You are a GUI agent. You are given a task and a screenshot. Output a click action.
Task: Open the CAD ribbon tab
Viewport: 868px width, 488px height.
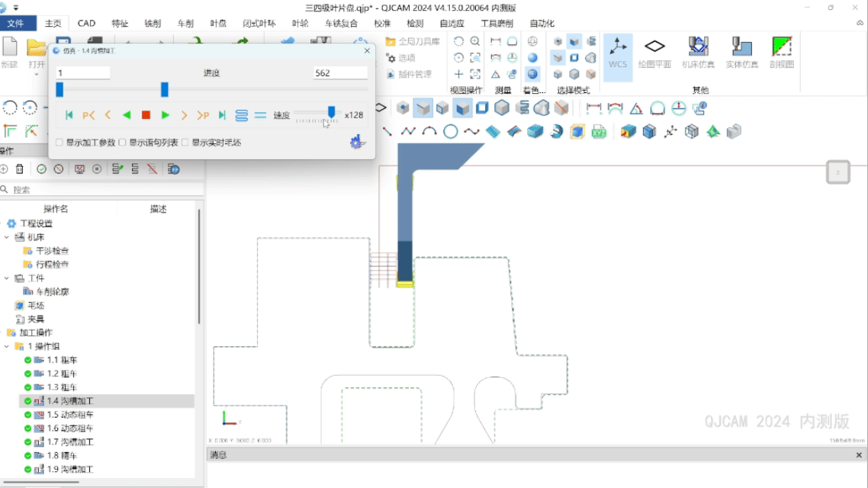coord(86,24)
